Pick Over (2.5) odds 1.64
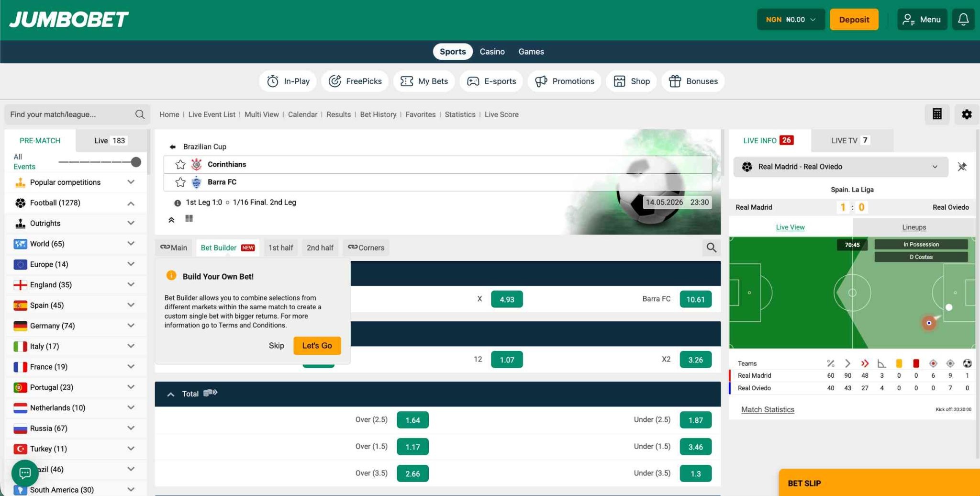This screenshot has width=980, height=496. point(412,420)
